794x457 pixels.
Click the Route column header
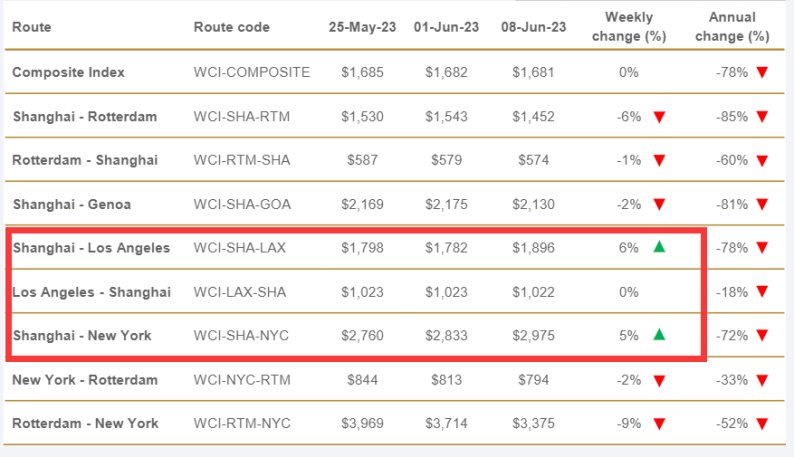click(x=31, y=27)
